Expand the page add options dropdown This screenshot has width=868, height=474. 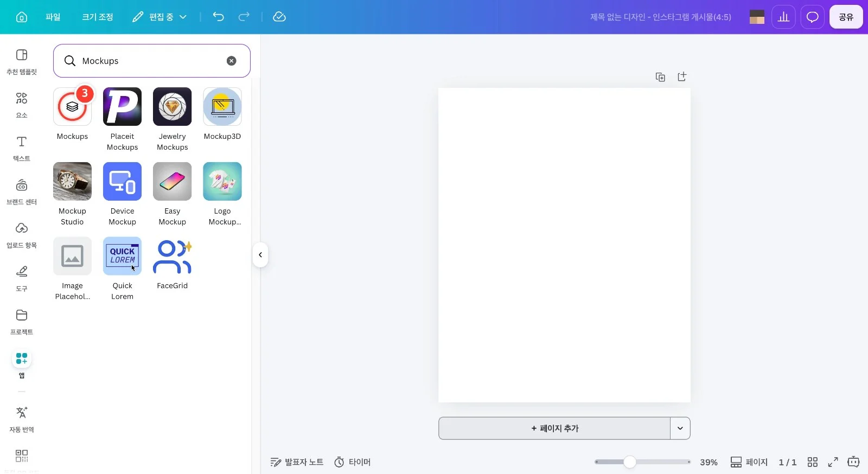point(680,428)
